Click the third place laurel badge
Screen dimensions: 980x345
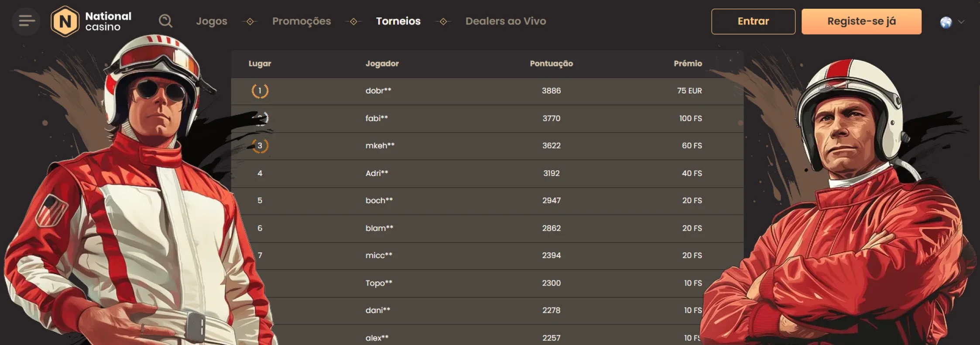(x=260, y=145)
